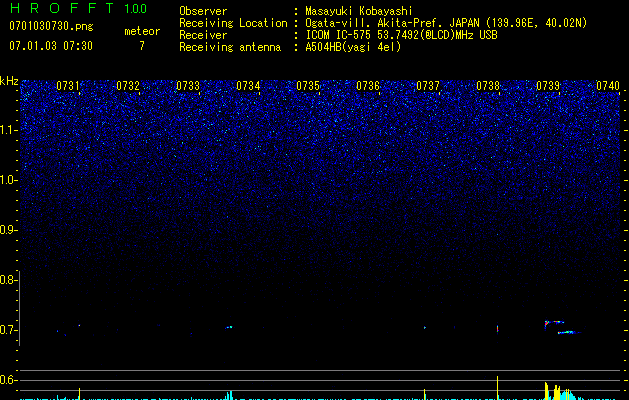Click the meteor count value 7
Viewport: 629px width, 400px height.
pos(142,46)
